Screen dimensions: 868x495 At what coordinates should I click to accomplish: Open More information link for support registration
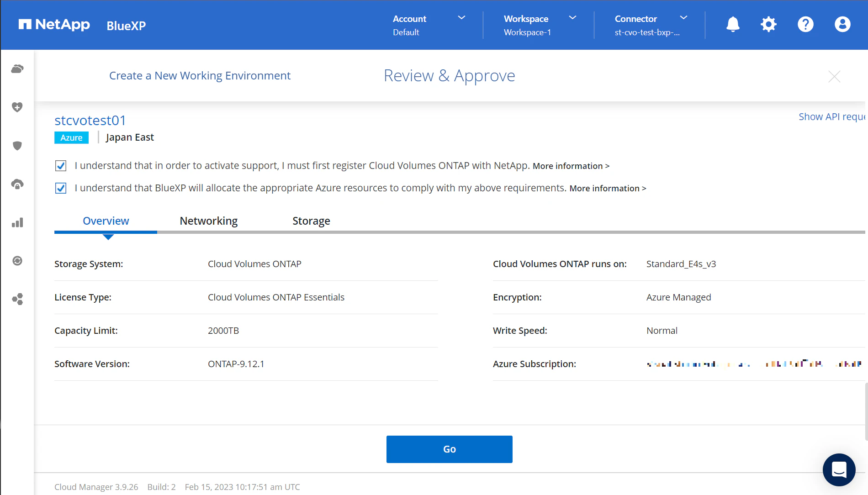point(571,166)
